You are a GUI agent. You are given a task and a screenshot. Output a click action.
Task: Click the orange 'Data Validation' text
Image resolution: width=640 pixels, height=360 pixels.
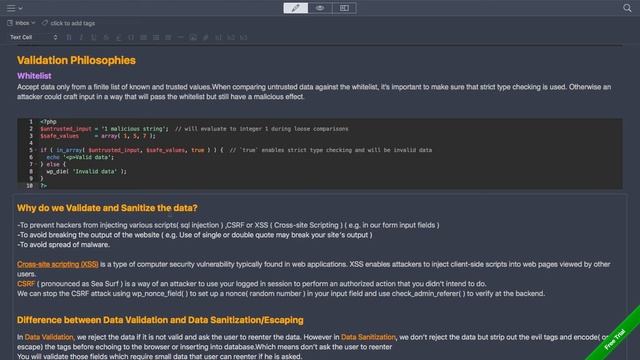(x=49, y=337)
